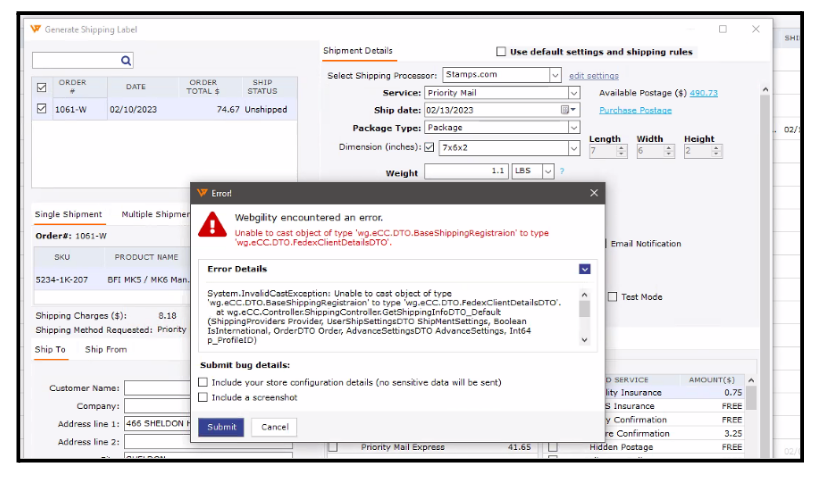813x479 pixels.
Task: Select the Ship To tab
Action: [50, 349]
